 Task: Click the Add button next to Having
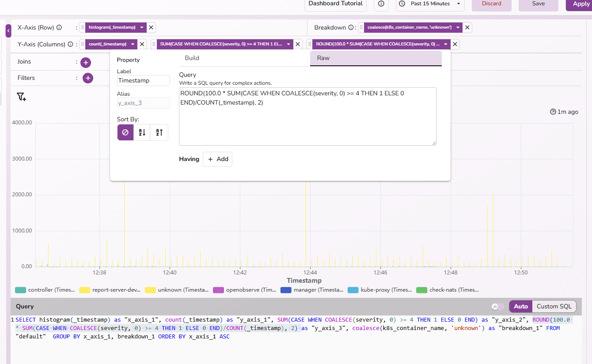click(x=218, y=159)
